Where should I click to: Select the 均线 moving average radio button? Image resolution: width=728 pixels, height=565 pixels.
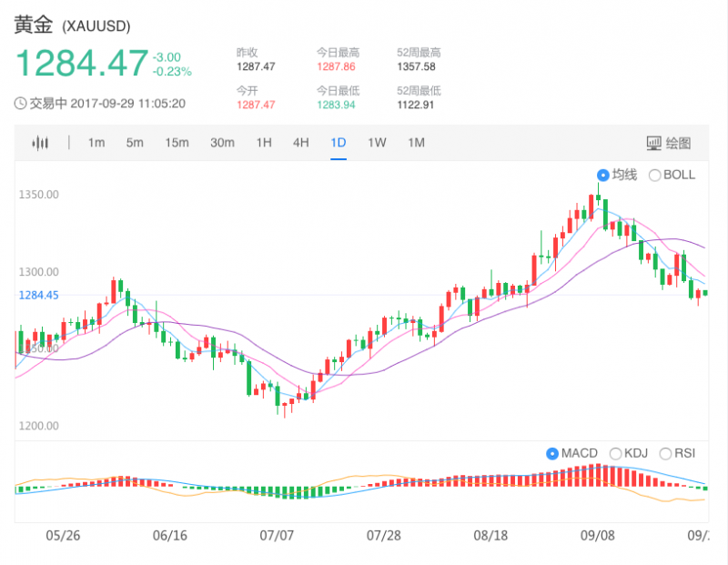(x=602, y=175)
